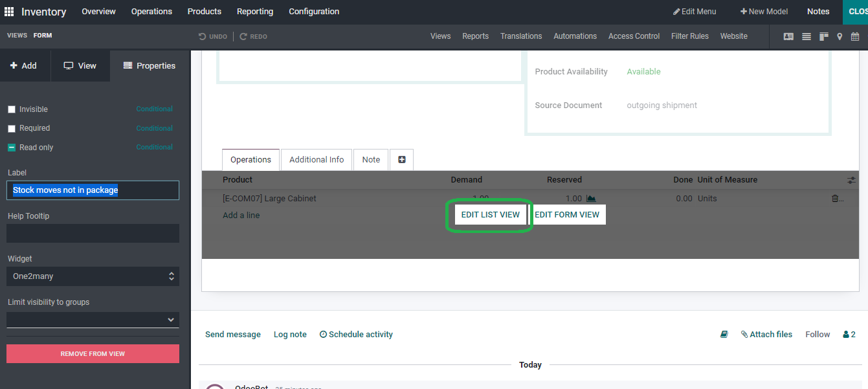Click the Edit List View button
This screenshot has height=389, width=868.
tap(491, 215)
